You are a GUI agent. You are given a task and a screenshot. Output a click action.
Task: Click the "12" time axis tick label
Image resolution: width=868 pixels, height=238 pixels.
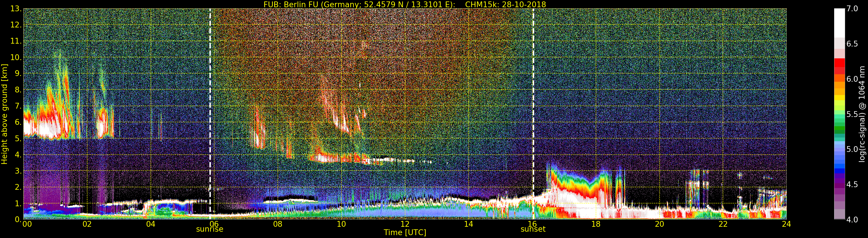(405, 224)
